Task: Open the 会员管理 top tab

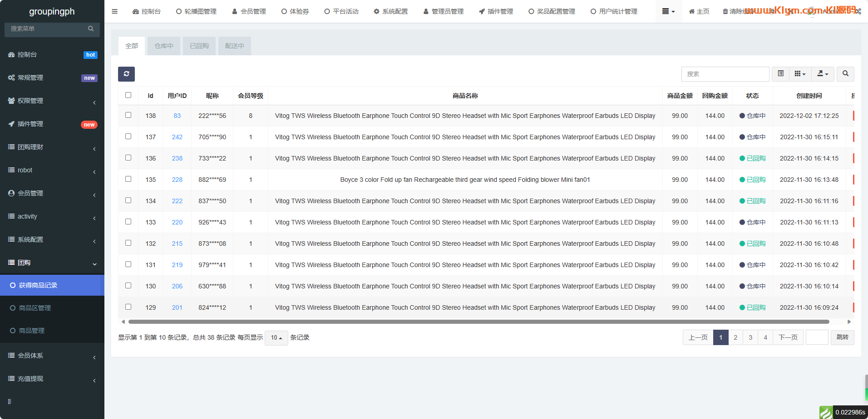Action: click(249, 11)
